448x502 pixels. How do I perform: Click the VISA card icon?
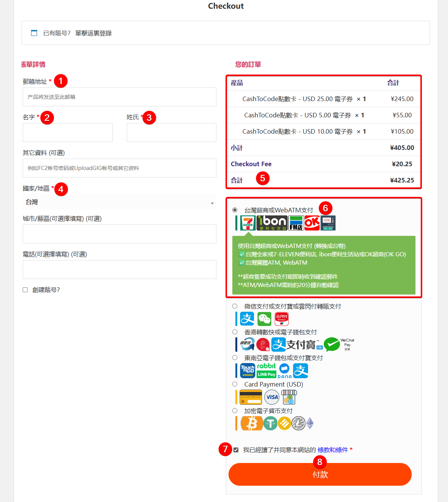272,397
